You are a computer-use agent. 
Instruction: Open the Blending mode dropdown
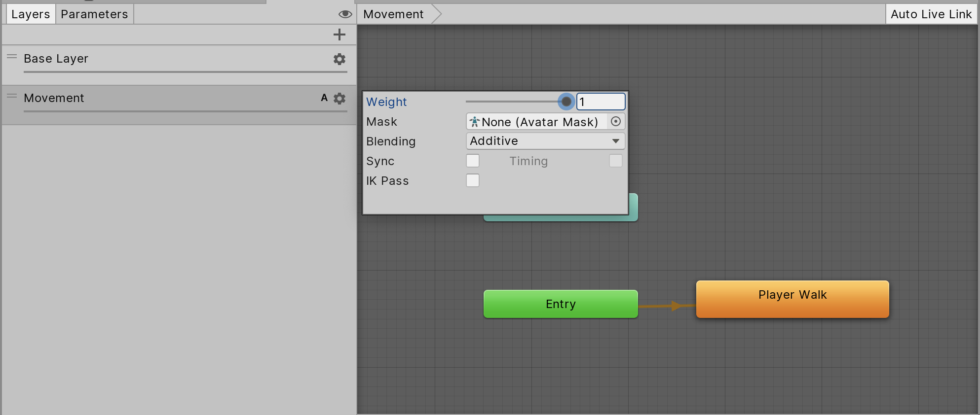tap(545, 141)
